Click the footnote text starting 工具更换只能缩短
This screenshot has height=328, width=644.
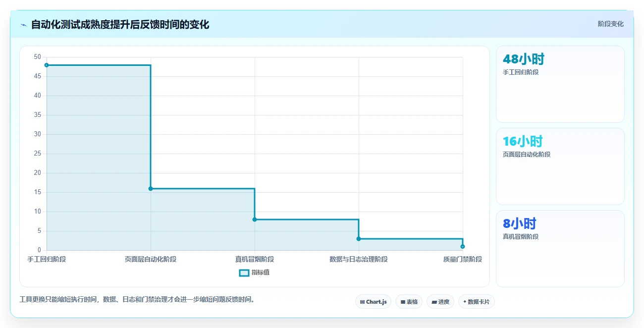[137, 300]
